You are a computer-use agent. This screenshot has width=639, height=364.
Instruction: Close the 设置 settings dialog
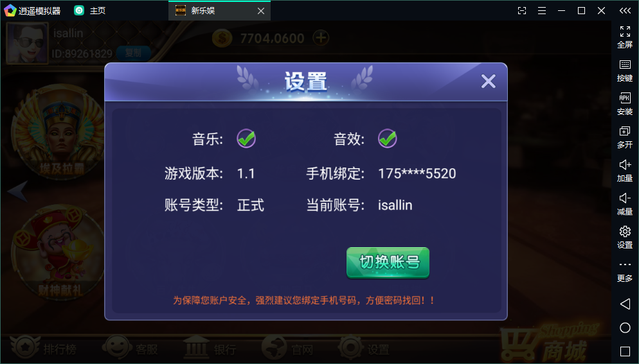click(x=488, y=82)
